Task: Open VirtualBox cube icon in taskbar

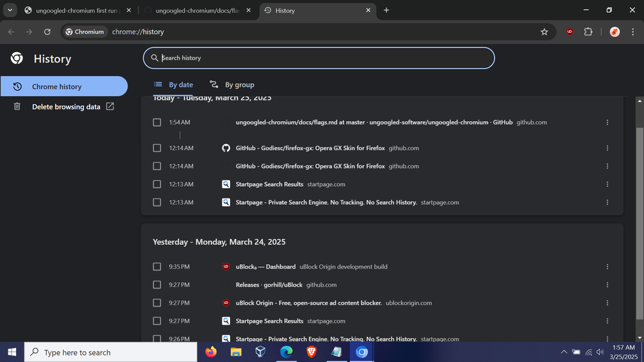Action: point(260,352)
